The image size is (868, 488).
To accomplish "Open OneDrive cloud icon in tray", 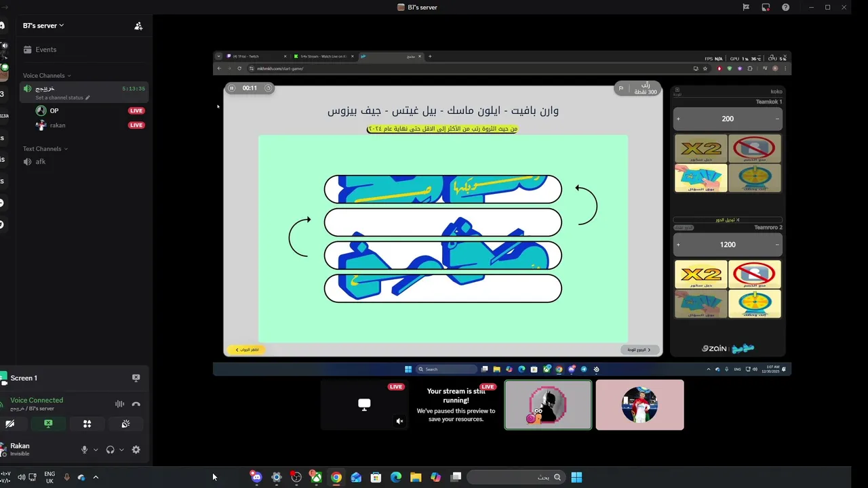I will (x=81, y=477).
